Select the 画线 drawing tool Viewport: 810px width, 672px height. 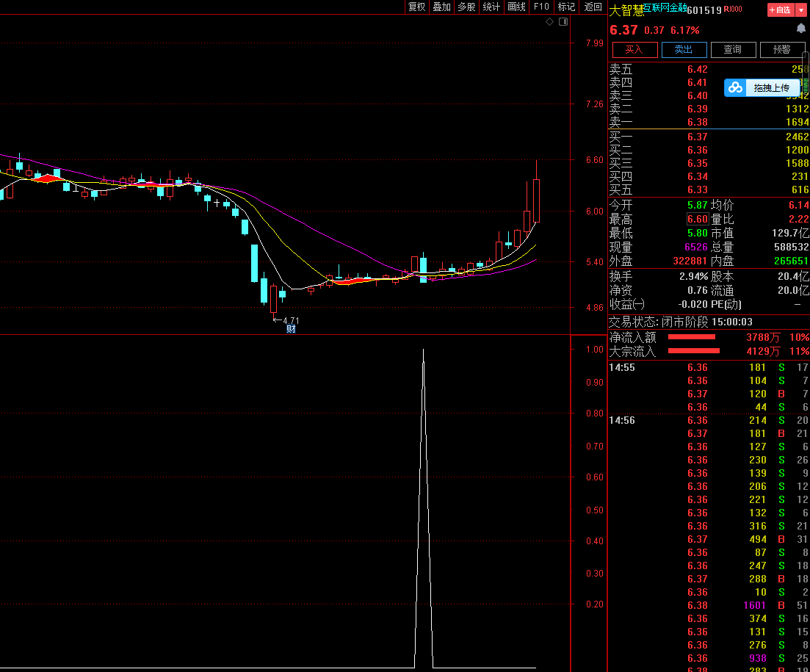pos(516,7)
